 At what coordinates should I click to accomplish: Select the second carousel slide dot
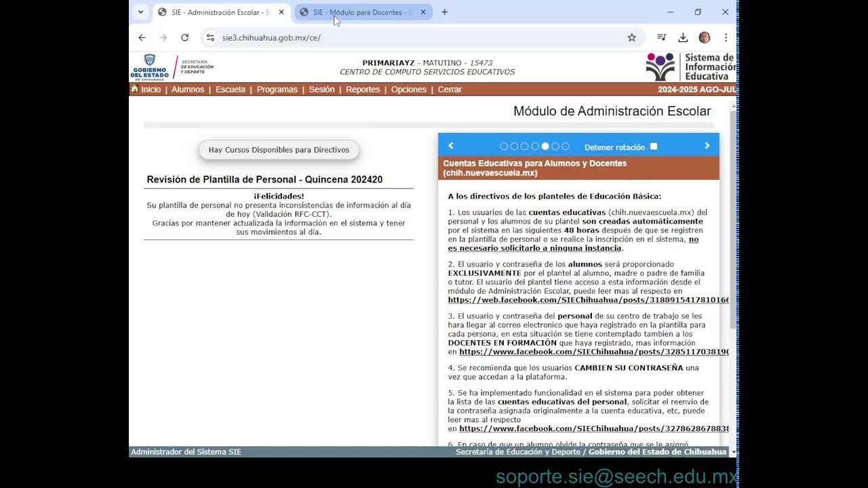pos(514,146)
